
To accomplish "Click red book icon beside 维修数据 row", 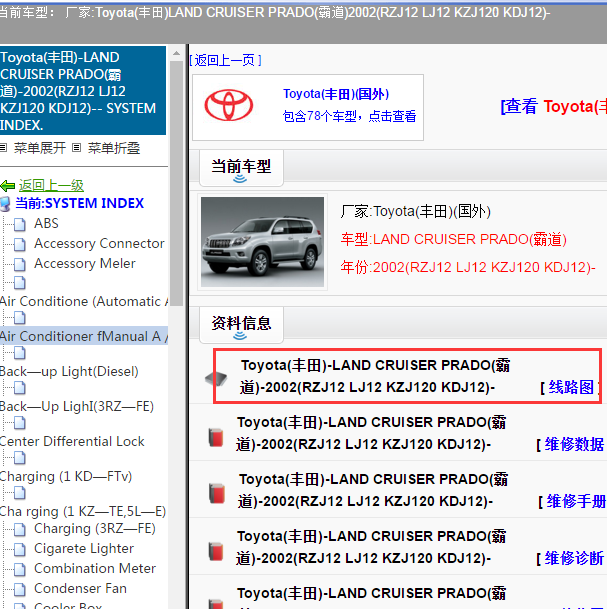I will coord(216,437).
